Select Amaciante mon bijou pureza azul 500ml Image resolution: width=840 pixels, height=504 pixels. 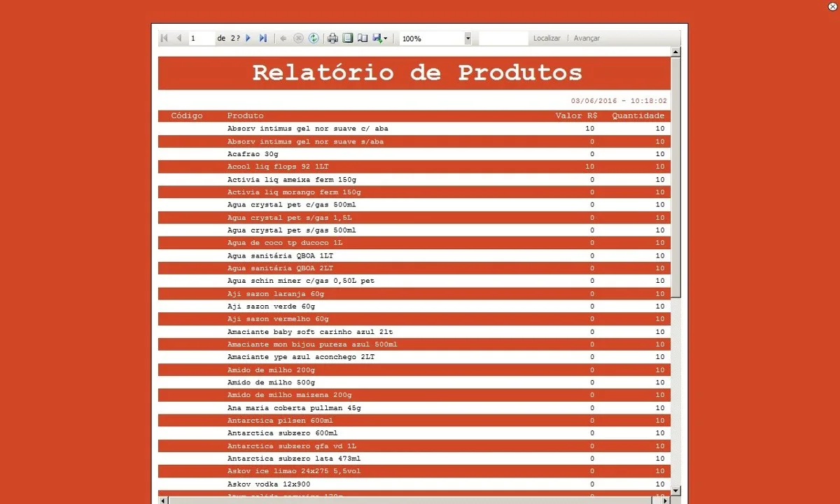[414, 344]
